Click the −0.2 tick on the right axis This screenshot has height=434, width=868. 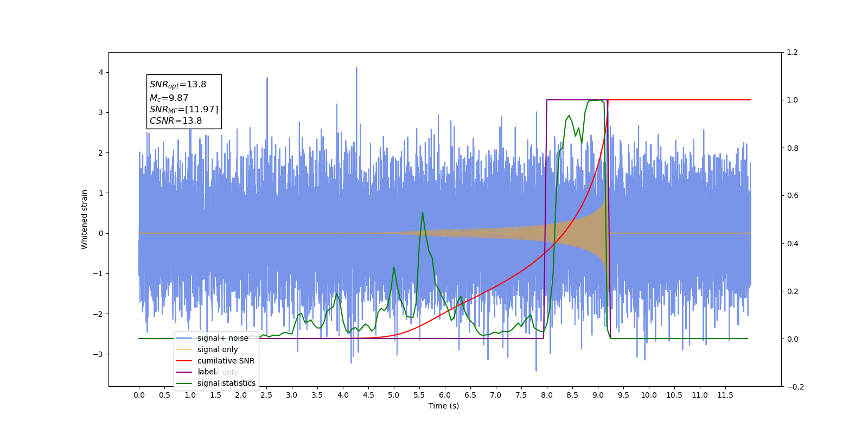tap(795, 387)
